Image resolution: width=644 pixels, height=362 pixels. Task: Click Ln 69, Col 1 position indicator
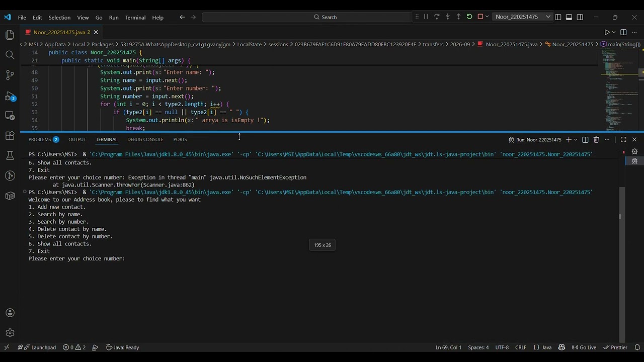[448, 347]
